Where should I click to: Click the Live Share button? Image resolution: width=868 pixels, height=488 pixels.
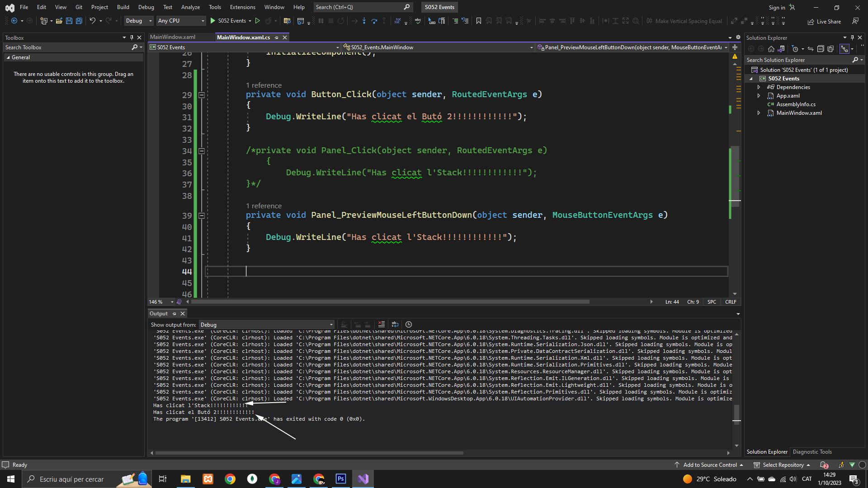(824, 21)
